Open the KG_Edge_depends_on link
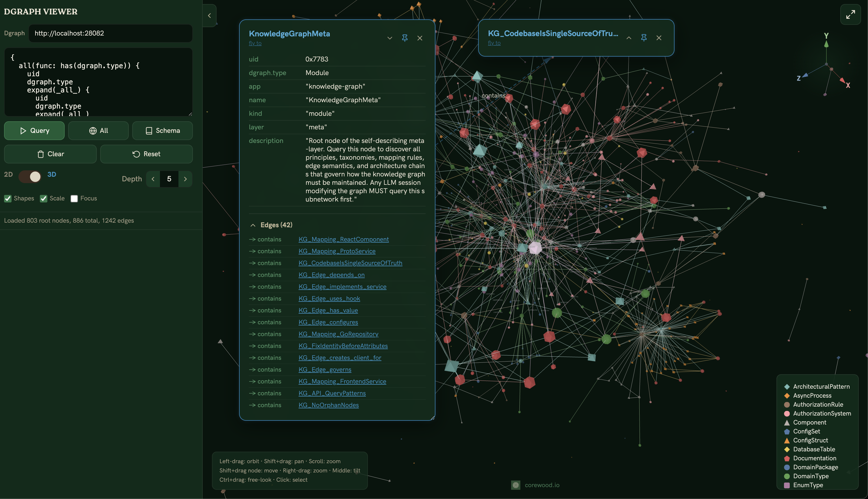Viewport: 868px width, 499px height. (x=331, y=275)
